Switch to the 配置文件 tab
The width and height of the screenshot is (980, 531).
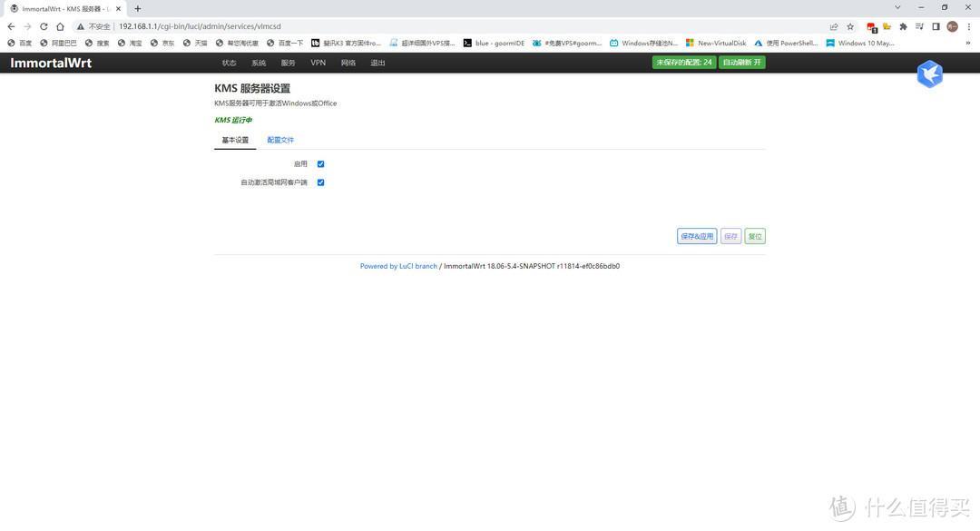pyautogui.click(x=280, y=140)
